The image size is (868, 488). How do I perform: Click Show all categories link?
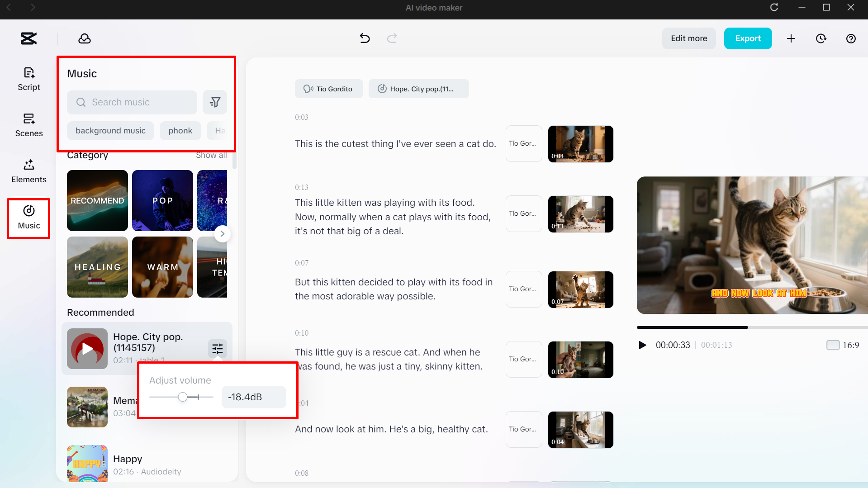tap(211, 155)
